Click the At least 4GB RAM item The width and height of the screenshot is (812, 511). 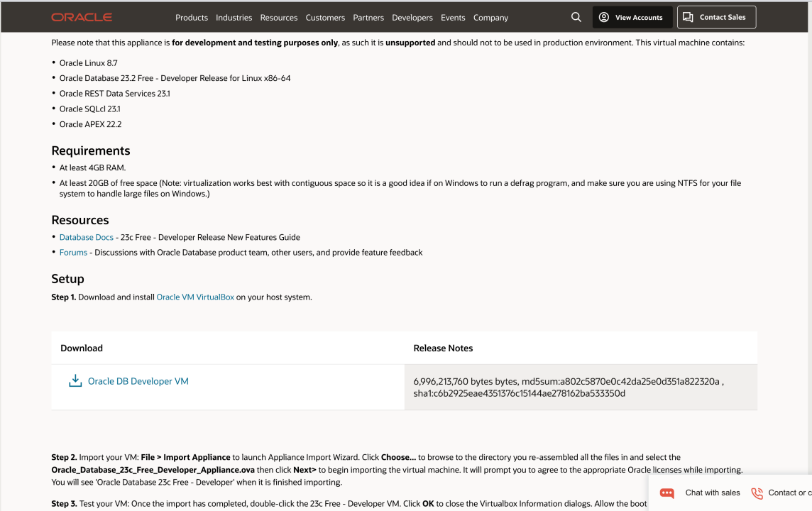(93, 167)
